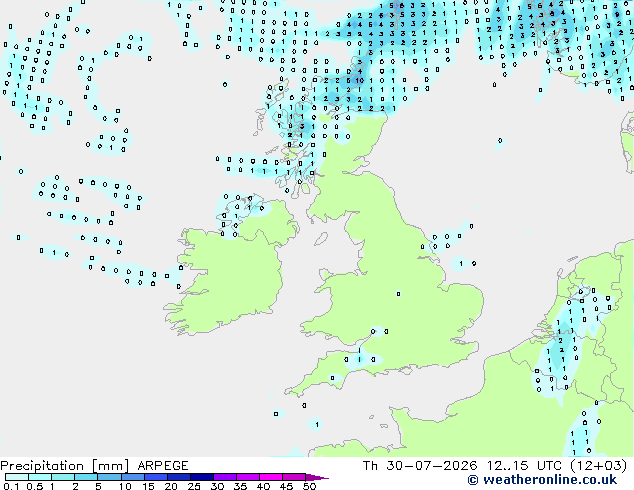The image size is (634, 490).
Task: Click the 25–30 mm navy legend swatch
Action: [202, 477]
